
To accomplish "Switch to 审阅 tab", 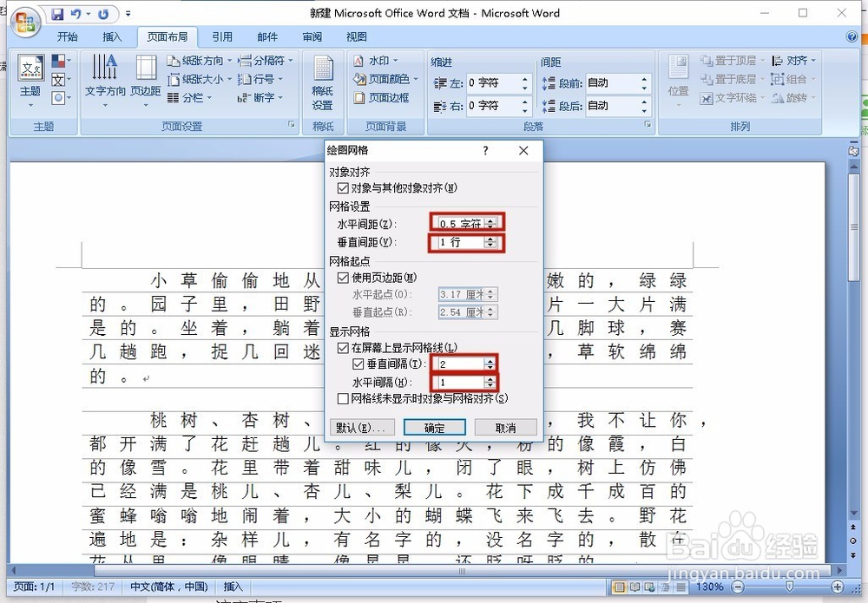I will pos(312,37).
